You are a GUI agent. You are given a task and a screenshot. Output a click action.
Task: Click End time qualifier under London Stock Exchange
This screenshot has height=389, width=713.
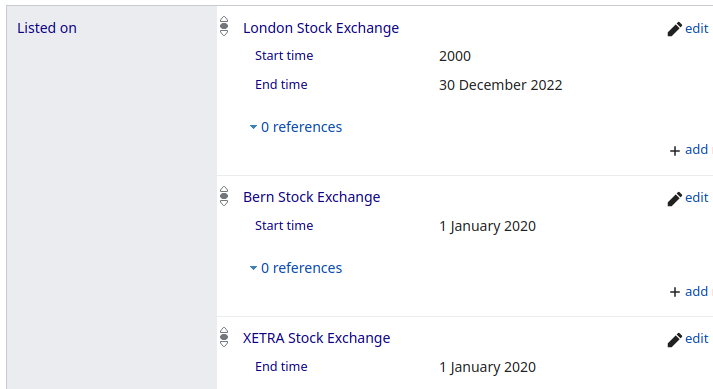[x=281, y=85]
